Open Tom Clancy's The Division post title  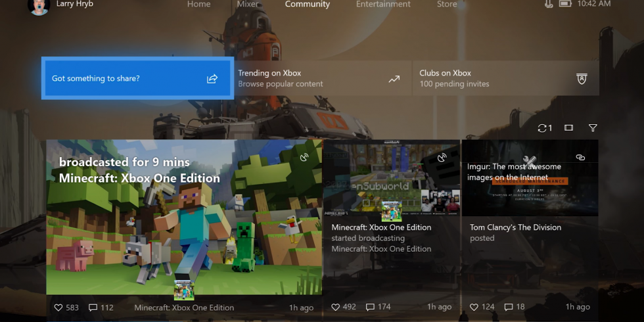(x=515, y=227)
